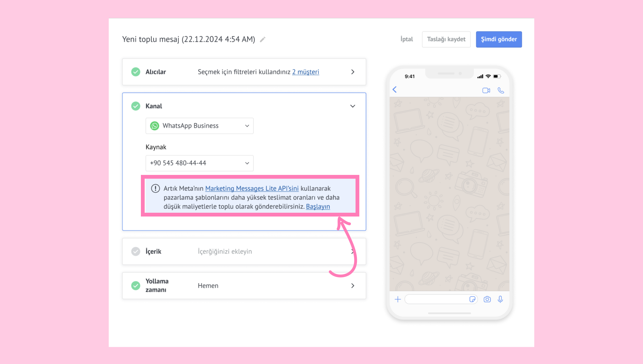Open the WhatsApp Business channel dropdown
The height and width of the screenshot is (364, 643).
coord(200,126)
